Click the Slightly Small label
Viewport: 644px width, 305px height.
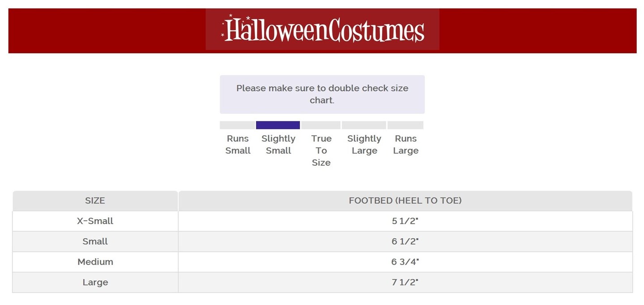click(x=278, y=145)
